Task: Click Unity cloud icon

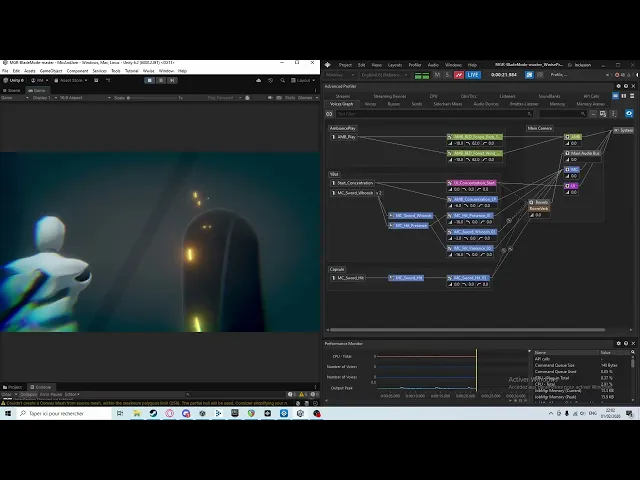Action: 258,80
